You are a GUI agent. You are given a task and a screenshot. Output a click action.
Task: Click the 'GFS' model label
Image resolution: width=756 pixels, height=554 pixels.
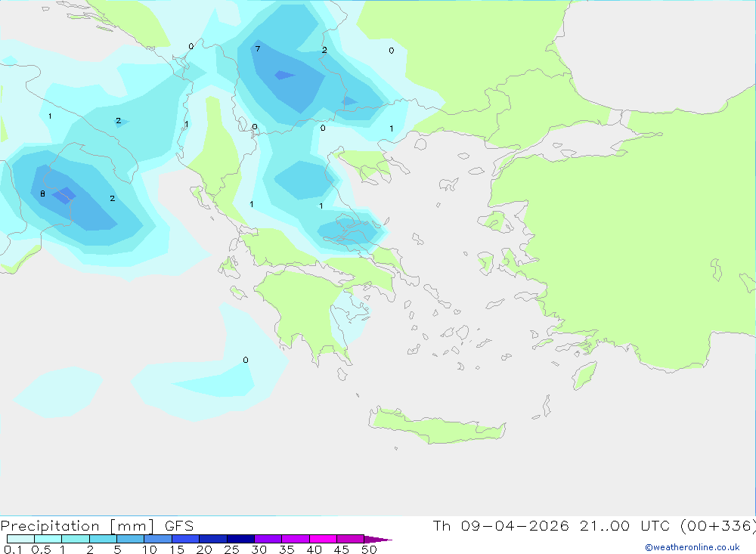point(179,525)
